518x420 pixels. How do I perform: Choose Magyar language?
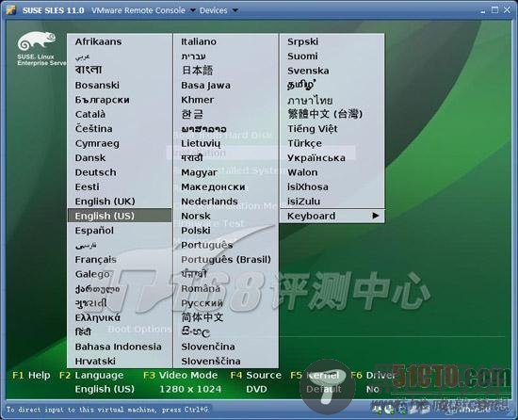coord(199,172)
